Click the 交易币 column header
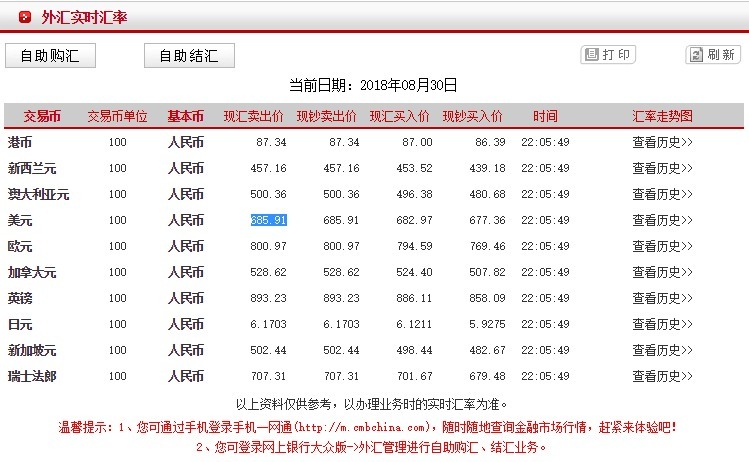Screen dimensions: 749x462 click(42, 116)
